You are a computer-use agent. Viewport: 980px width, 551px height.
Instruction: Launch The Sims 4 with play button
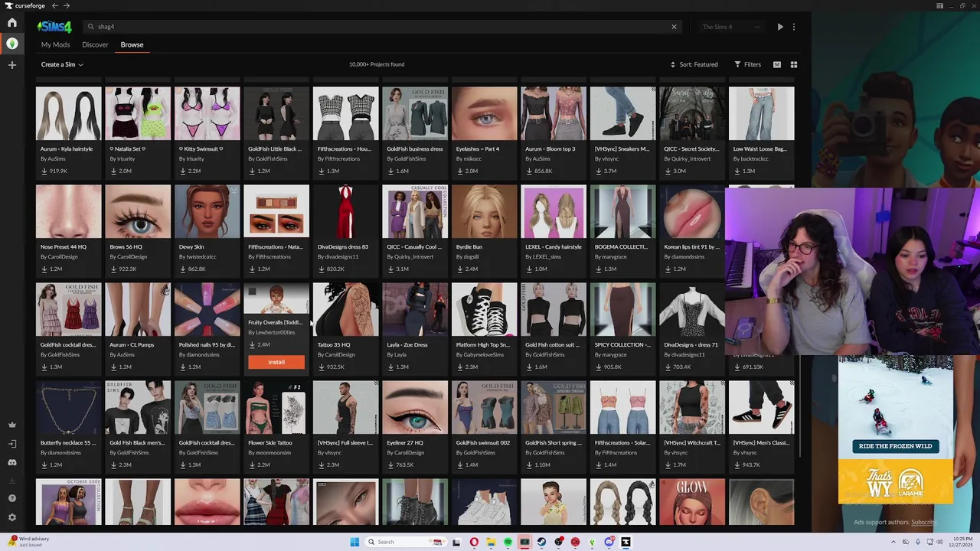tap(780, 27)
